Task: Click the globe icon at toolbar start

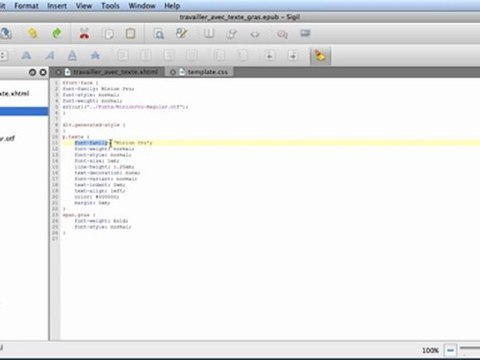Action: (6, 33)
